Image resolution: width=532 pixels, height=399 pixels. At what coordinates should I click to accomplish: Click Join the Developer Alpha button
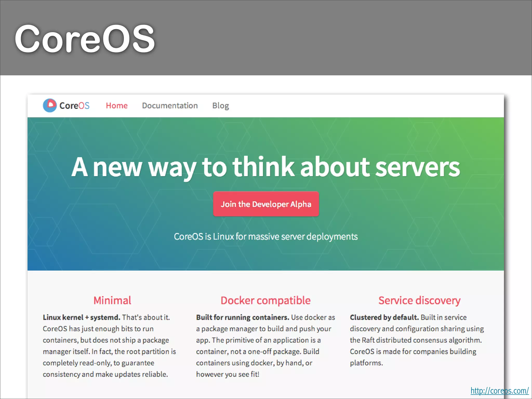tap(266, 204)
